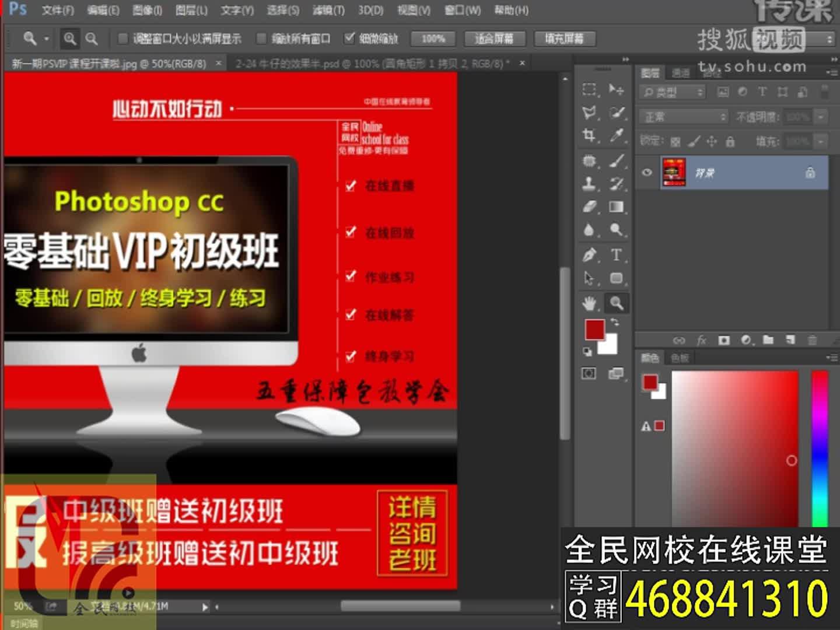This screenshot has height=630, width=840.
Task: Select the Clone Stamp tool
Action: (x=589, y=183)
